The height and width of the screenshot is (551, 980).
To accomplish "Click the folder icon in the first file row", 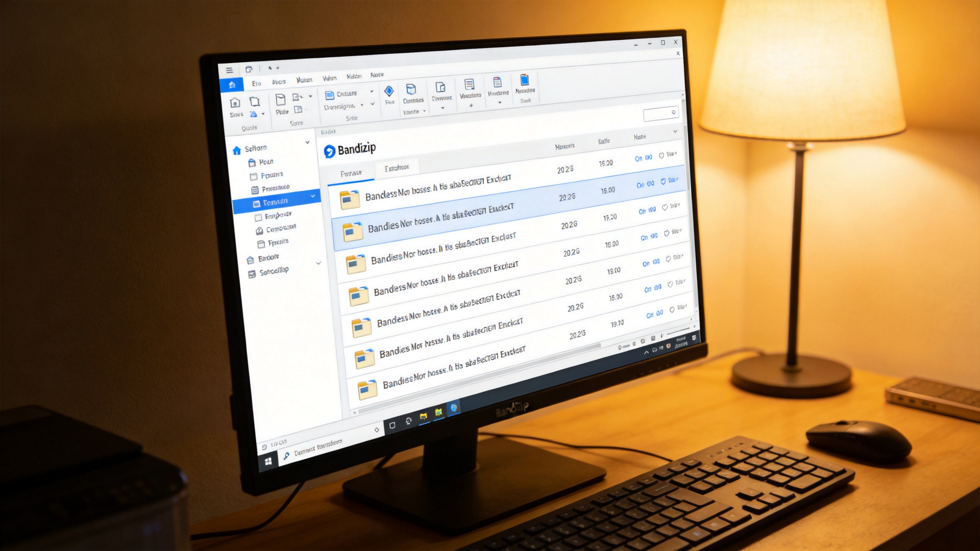I will (x=350, y=200).
